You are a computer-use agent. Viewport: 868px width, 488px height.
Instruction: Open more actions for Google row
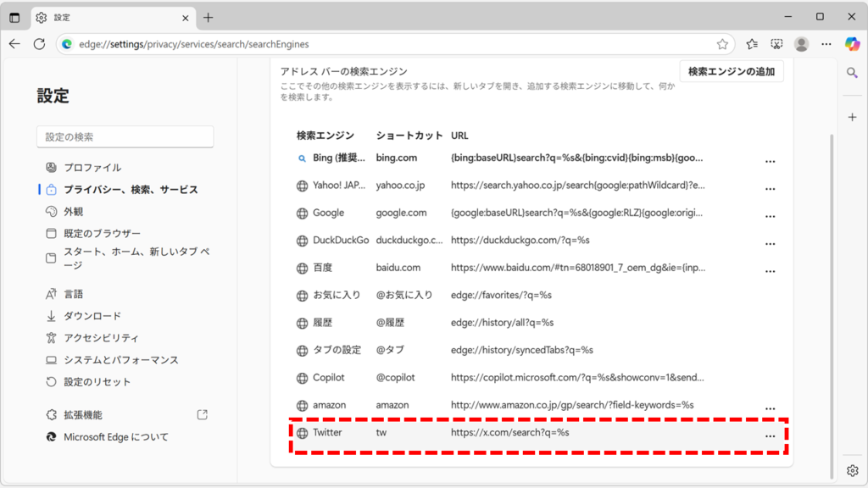(x=770, y=216)
